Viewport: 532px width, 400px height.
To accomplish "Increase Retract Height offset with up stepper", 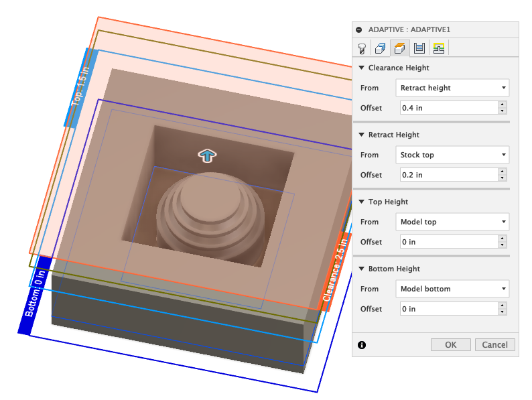I will click(x=503, y=172).
